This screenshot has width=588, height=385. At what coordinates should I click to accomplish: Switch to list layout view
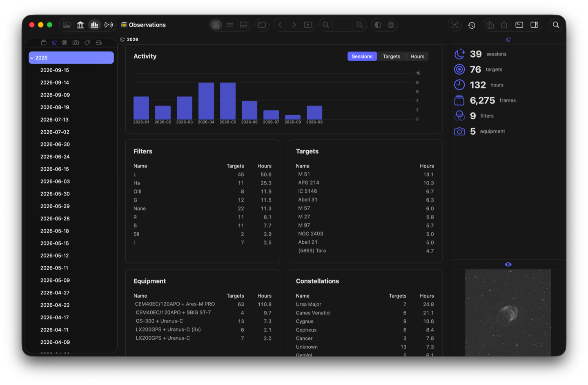pyautogui.click(x=230, y=25)
